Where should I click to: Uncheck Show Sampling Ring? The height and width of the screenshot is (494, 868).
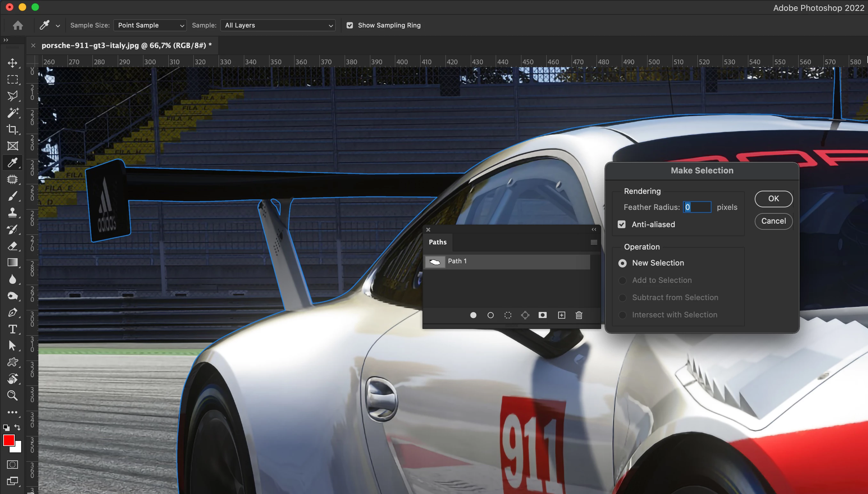tap(350, 26)
